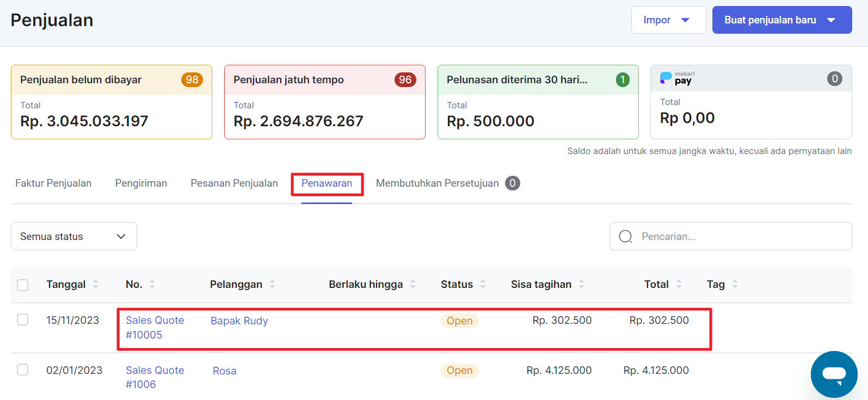Open the Sales Quote #10005 link
The image size is (868, 400).
pos(155,327)
